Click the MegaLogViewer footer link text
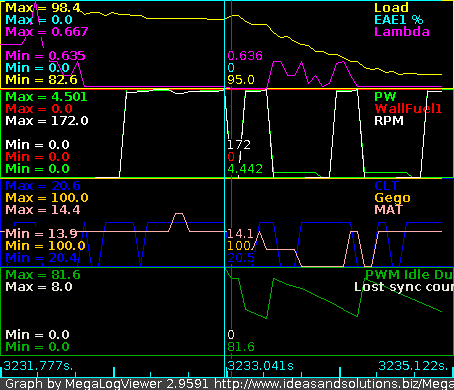Screen dimensions: 454x390 (334, 384)
